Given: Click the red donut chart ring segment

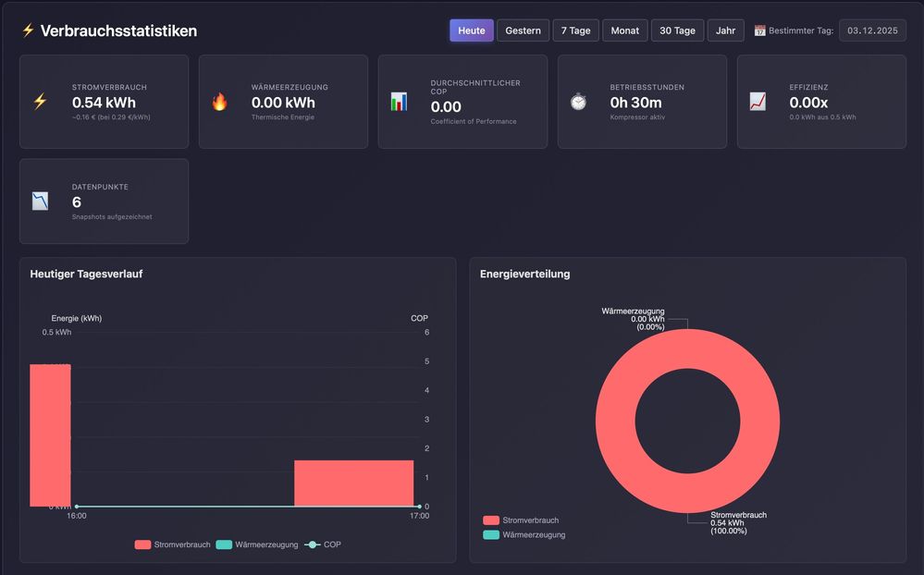Looking at the screenshot, I should [616, 421].
